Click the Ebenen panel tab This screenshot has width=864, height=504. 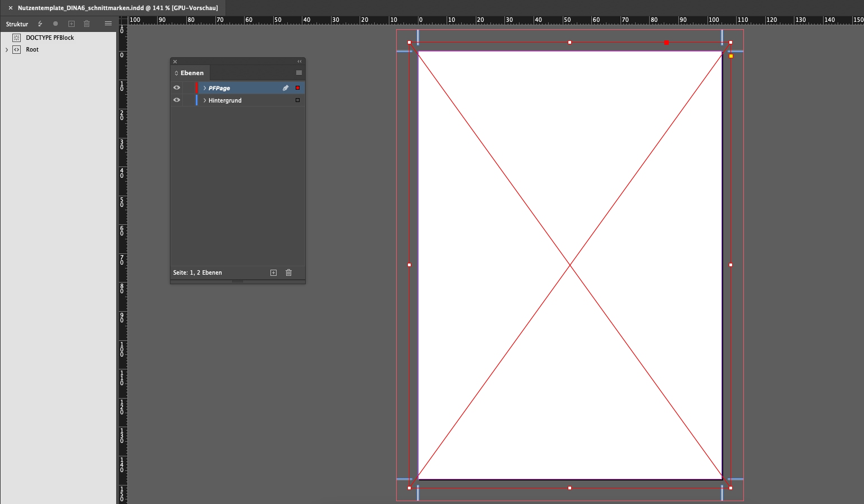(191, 73)
